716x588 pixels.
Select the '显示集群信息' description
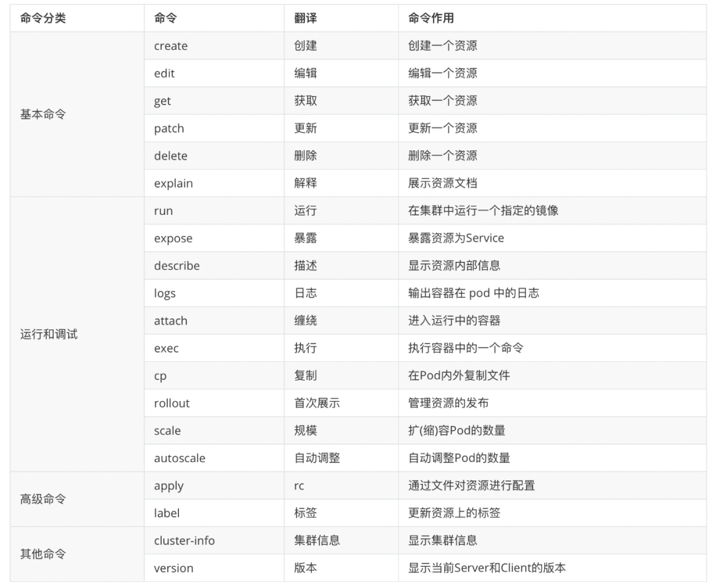(x=442, y=540)
